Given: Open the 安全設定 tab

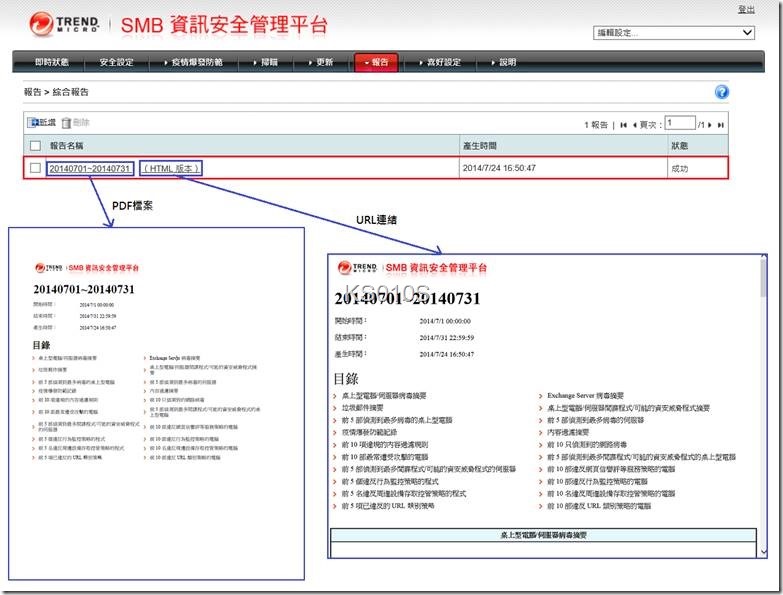Looking at the screenshot, I should pyautogui.click(x=116, y=62).
